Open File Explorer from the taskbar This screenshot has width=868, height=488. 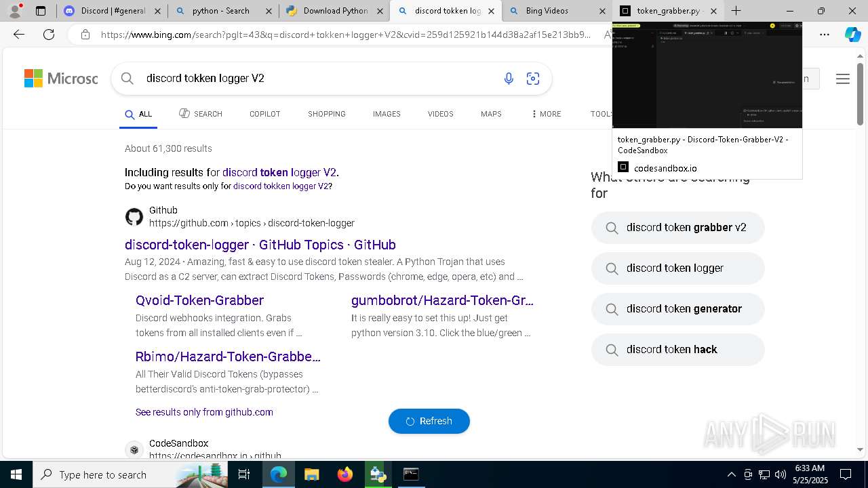click(311, 474)
